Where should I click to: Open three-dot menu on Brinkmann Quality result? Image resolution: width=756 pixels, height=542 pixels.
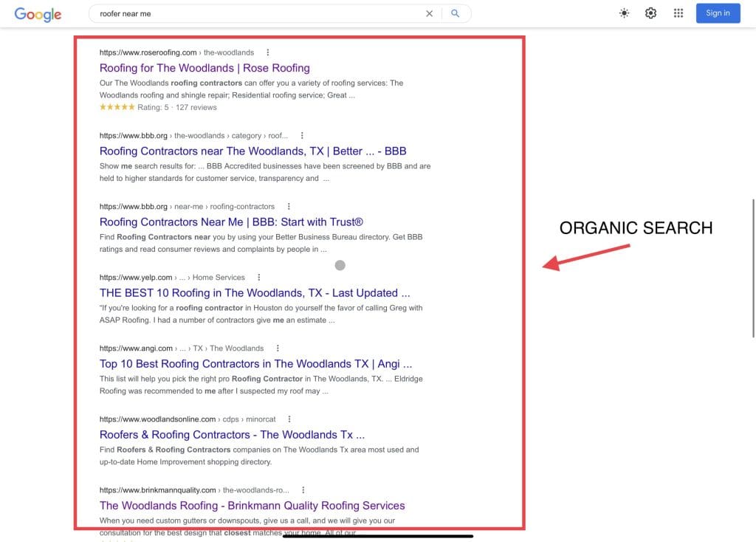(x=303, y=490)
